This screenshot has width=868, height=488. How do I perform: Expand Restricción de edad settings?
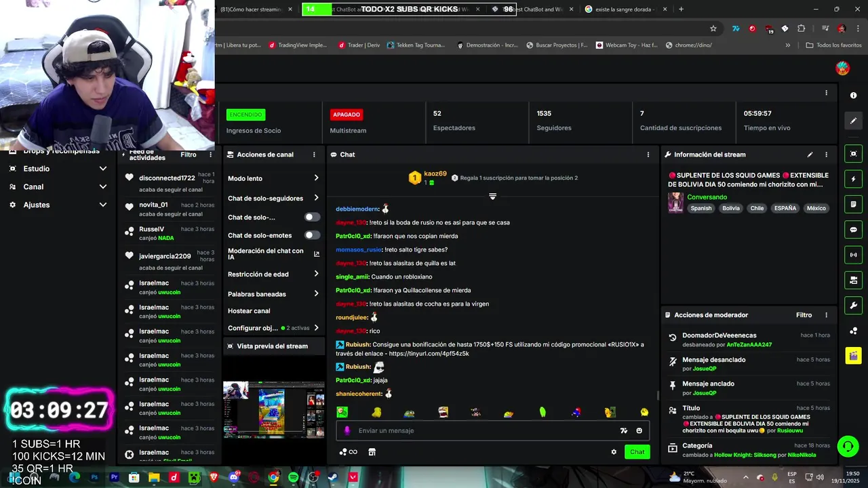316,274
